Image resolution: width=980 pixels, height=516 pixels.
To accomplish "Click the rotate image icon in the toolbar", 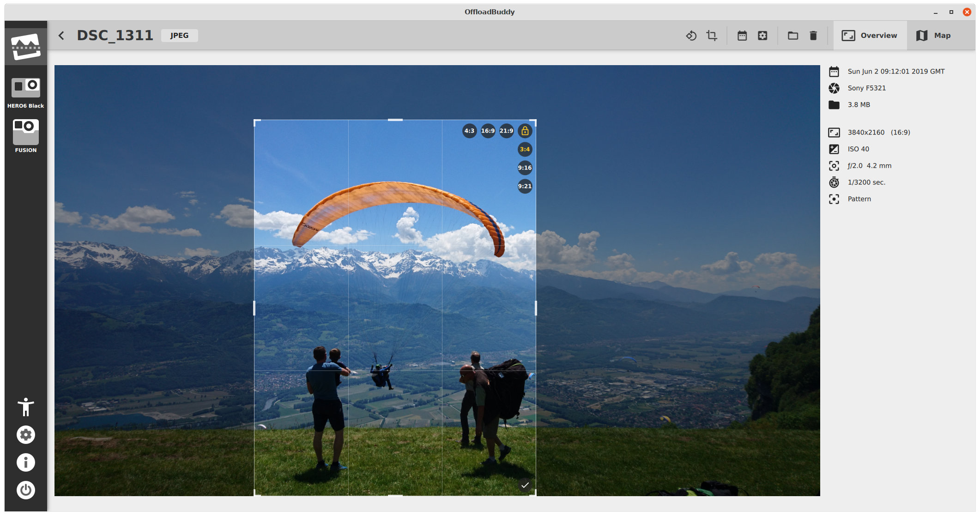I will pyautogui.click(x=691, y=36).
